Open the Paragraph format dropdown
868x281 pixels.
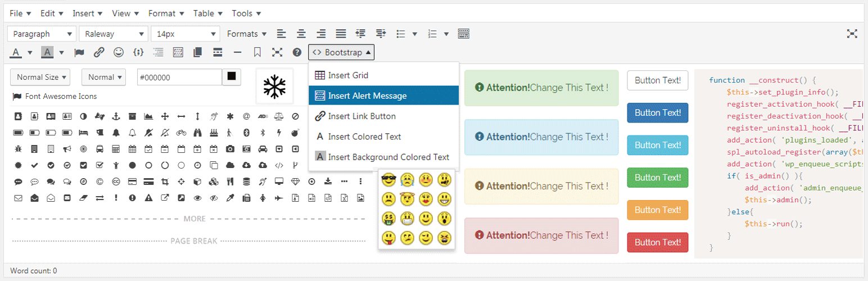pos(42,34)
